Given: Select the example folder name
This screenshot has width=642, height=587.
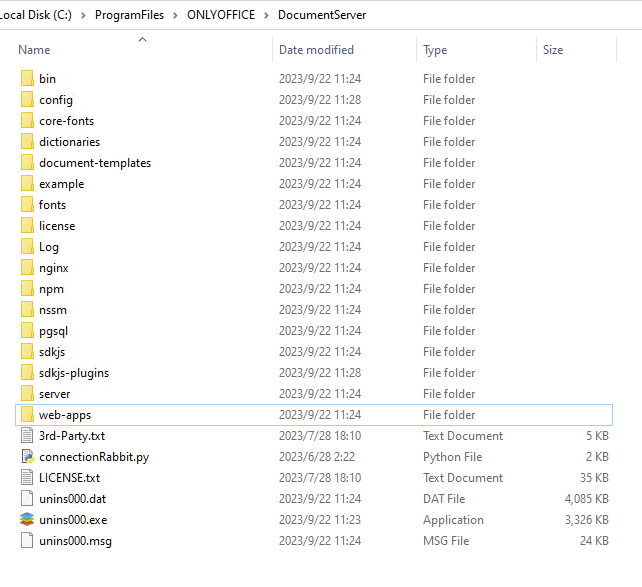Looking at the screenshot, I should pyautogui.click(x=62, y=184).
